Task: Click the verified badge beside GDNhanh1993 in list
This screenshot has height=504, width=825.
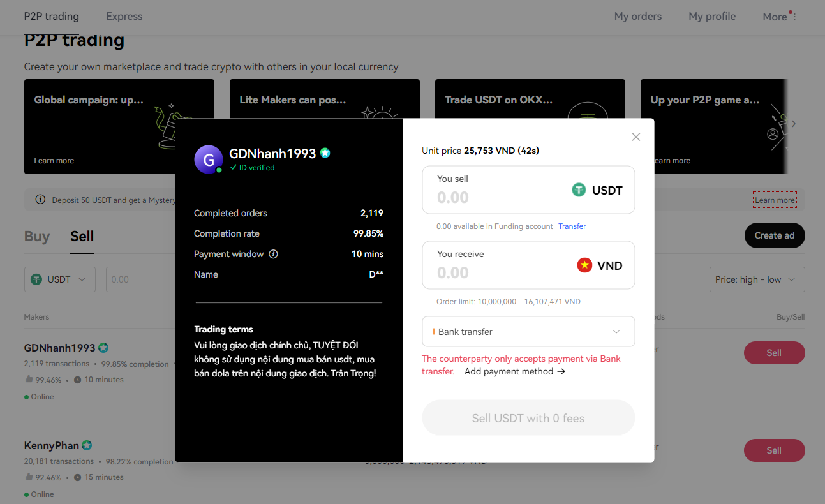Action: [103, 348]
